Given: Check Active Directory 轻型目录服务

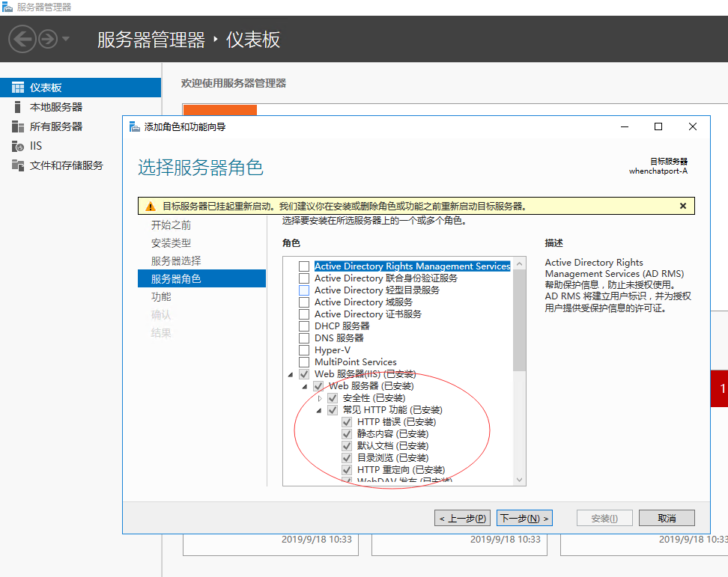Looking at the screenshot, I should (304, 290).
